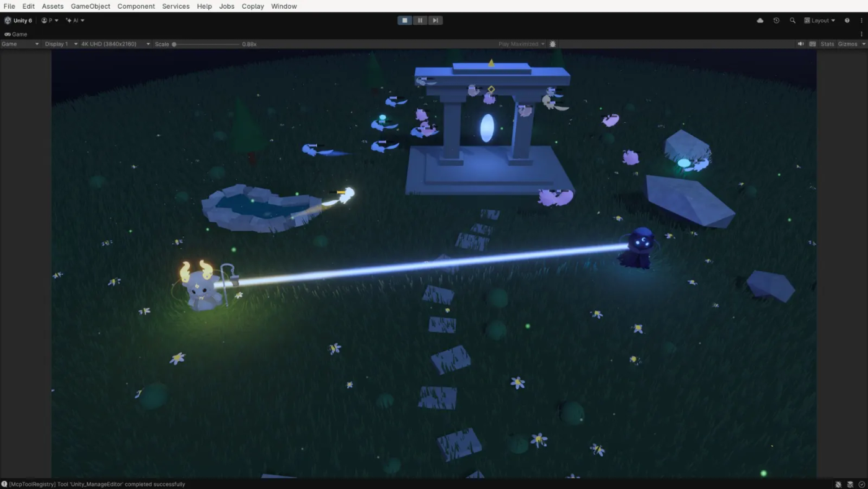The height and width of the screenshot is (489, 868).
Task: Click the Scale slider handle
Action: click(174, 44)
